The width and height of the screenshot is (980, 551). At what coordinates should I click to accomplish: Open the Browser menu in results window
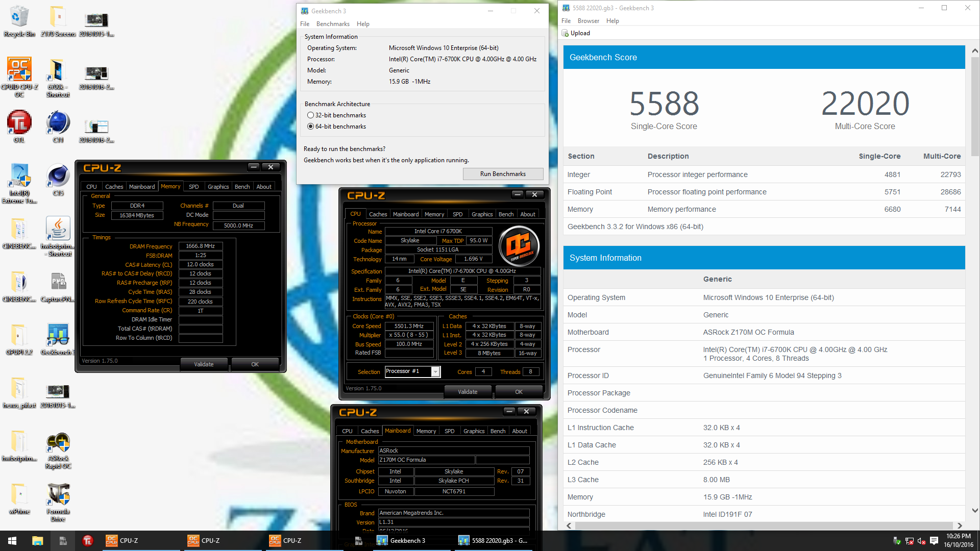588,21
